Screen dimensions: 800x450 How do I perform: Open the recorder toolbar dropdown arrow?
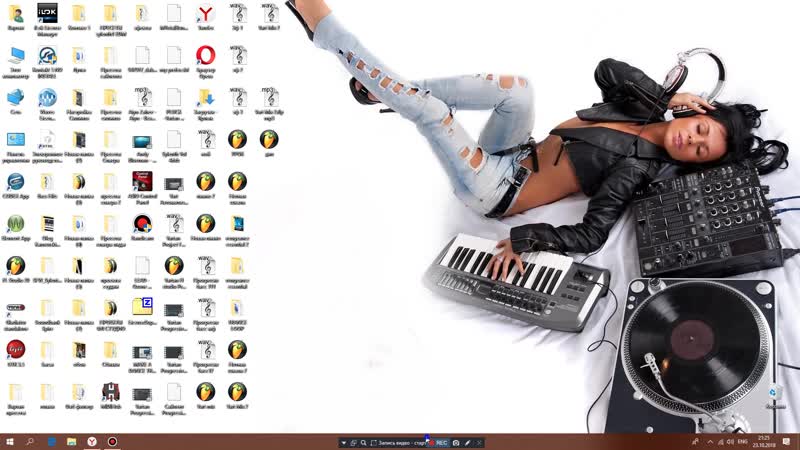(344, 443)
